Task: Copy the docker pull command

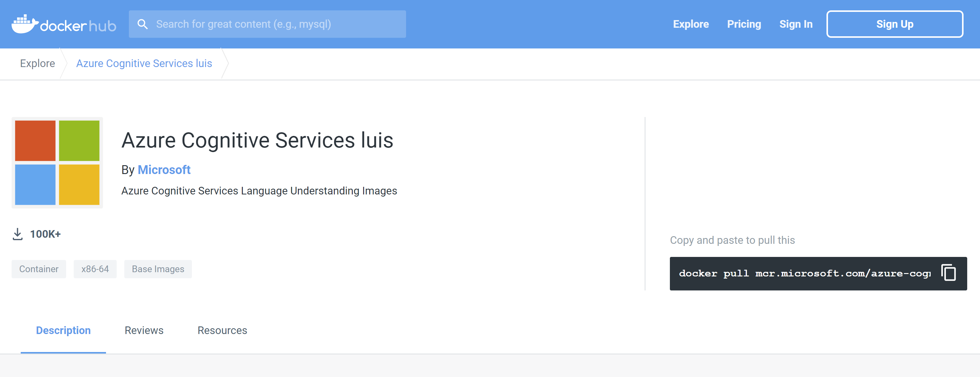Action: [948, 273]
